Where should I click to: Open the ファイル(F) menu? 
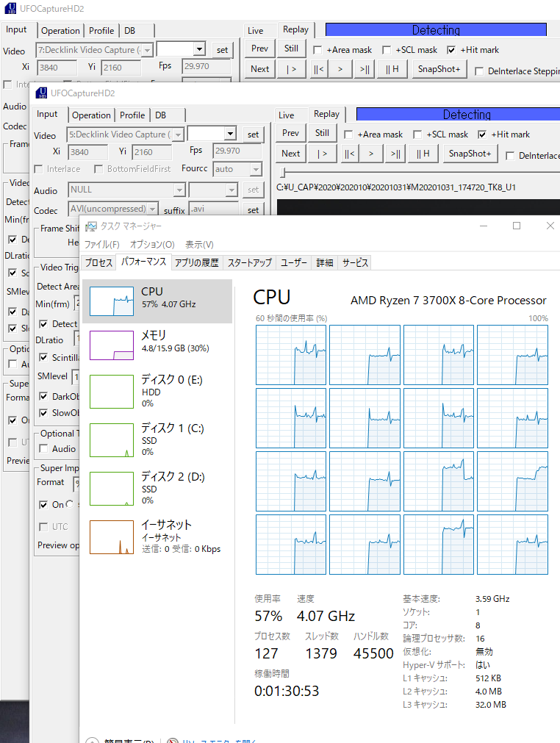(x=101, y=245)
